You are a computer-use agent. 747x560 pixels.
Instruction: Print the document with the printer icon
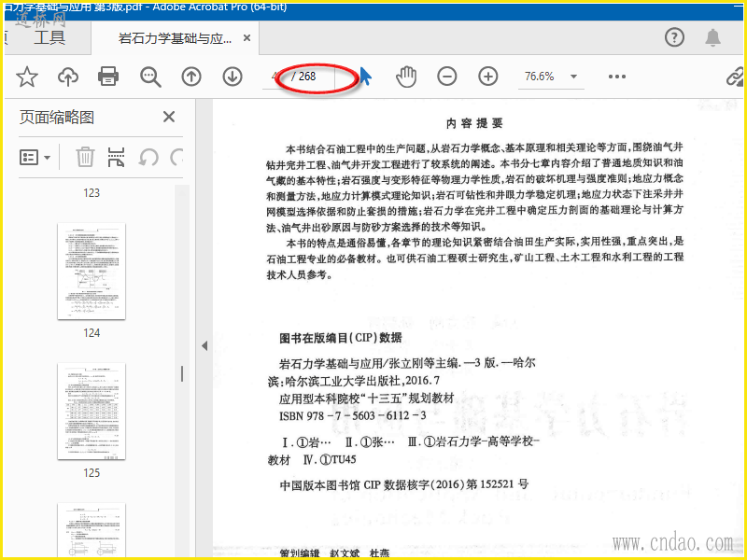[108, 77]
